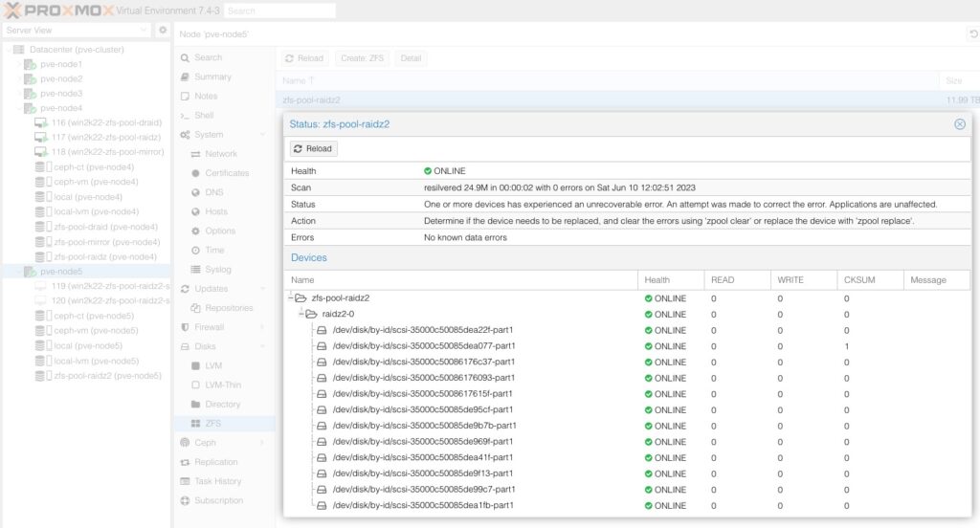Select disk scsi-35000c50085de9f13-part1 row
The width and height of the screenshot is (980, 528).
coord(627,473)
